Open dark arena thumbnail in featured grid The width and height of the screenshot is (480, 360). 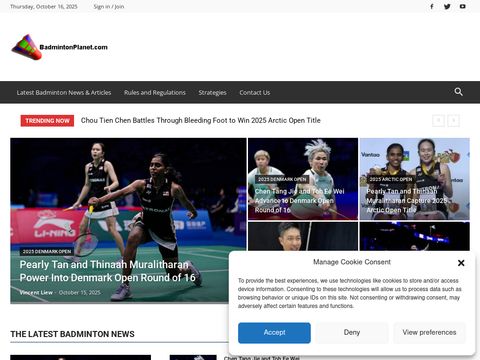pos(415,236)
